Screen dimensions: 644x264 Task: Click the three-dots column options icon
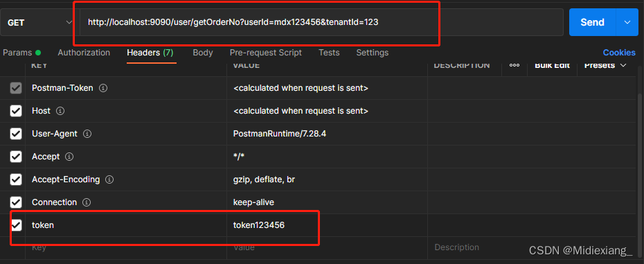(515, 65)
